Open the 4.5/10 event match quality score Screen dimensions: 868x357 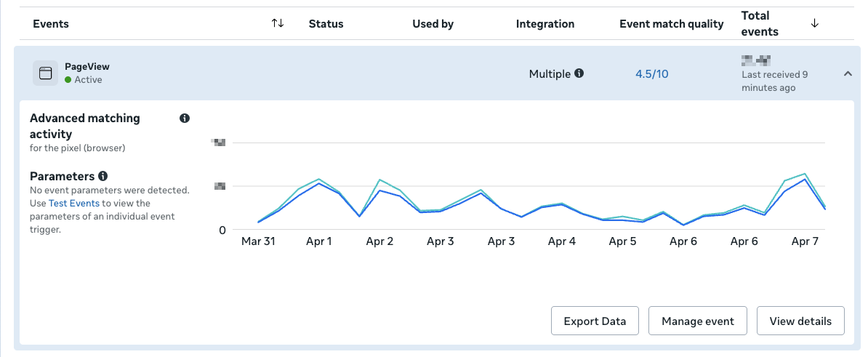[651, 73]
